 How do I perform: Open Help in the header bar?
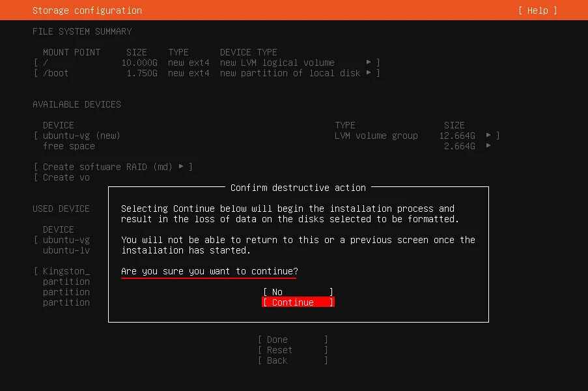click(537, 10)
